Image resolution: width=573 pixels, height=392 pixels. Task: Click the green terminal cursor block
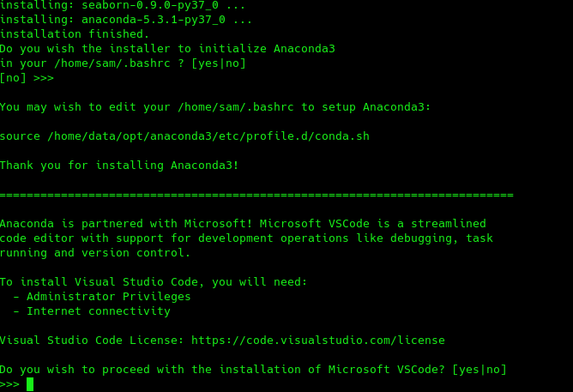click(x=30, y=383)
